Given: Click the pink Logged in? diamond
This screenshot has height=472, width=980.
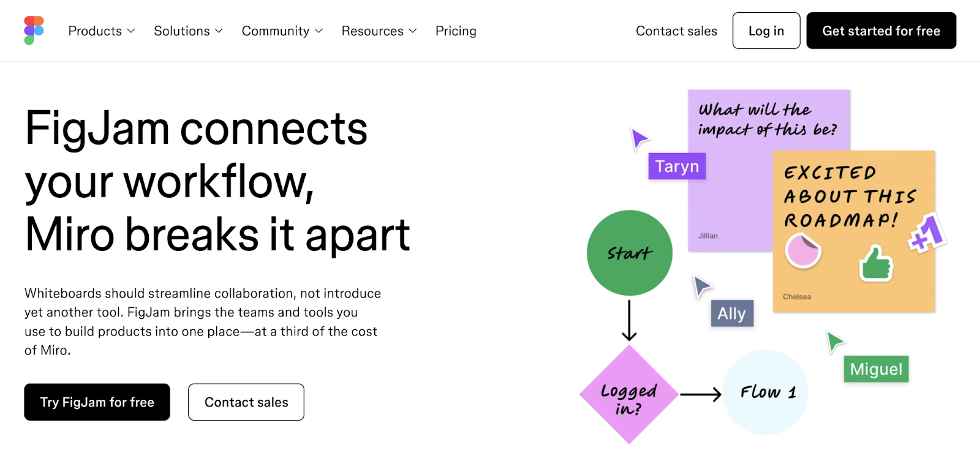Looking at the screenshot, I should [628, 395].
